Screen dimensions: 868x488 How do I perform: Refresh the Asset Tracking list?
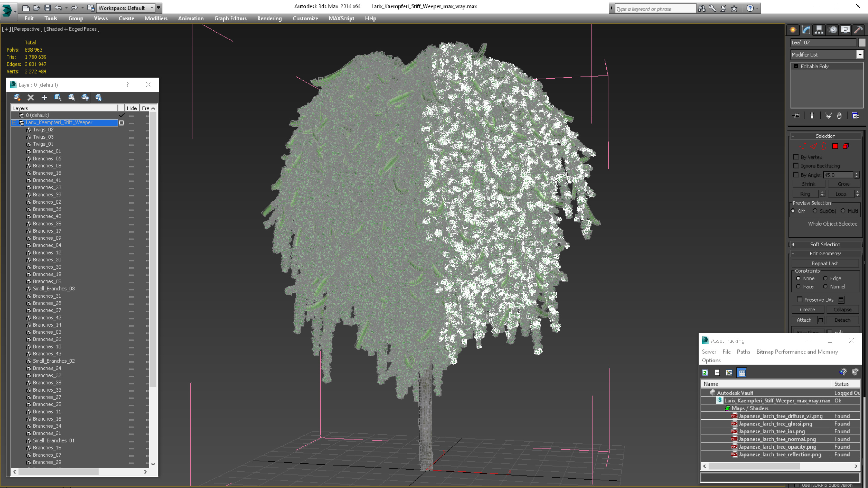(705, 373)
